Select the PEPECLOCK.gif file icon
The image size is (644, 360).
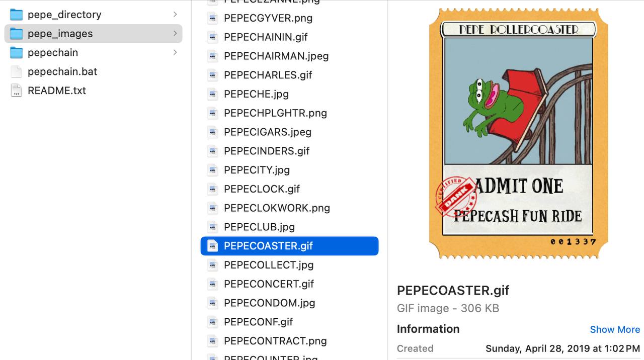[213, 189]
